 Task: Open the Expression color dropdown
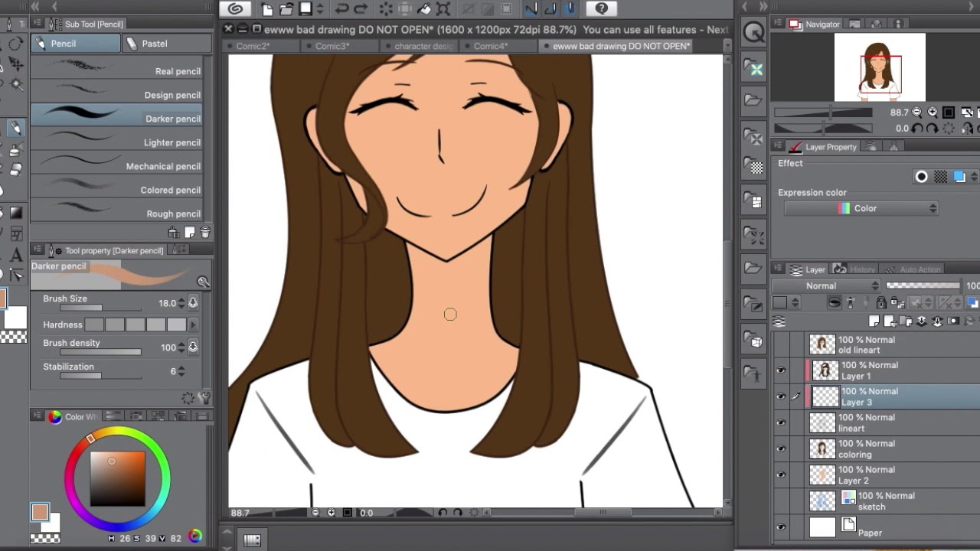pos(861,208)
